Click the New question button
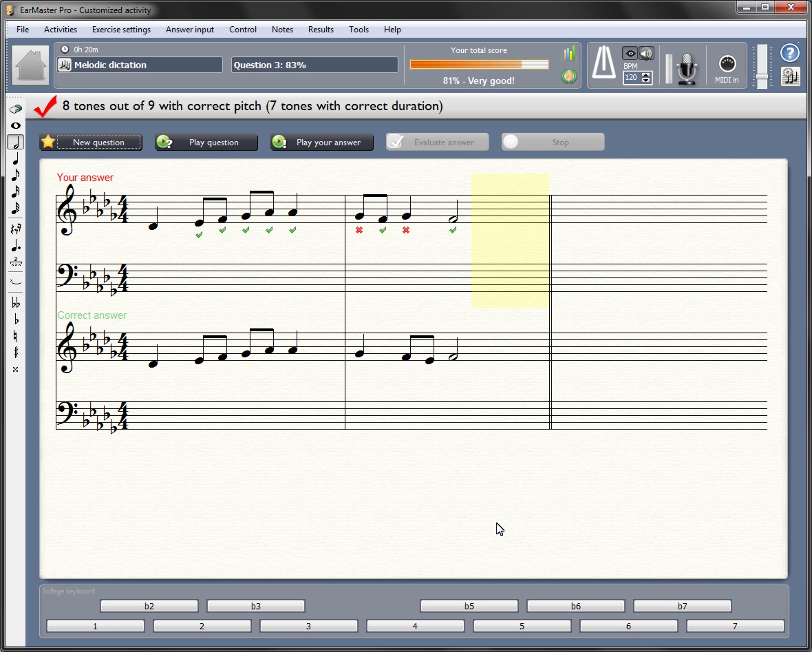The height and width of the screenshot is (652, 812). pos(91,143)
